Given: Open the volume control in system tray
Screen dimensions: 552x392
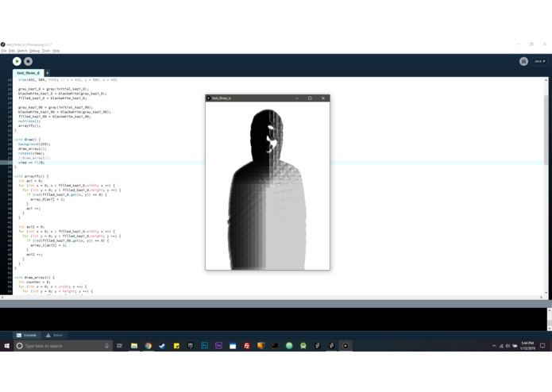Looking at the screenshot, I should coord(508,346).
